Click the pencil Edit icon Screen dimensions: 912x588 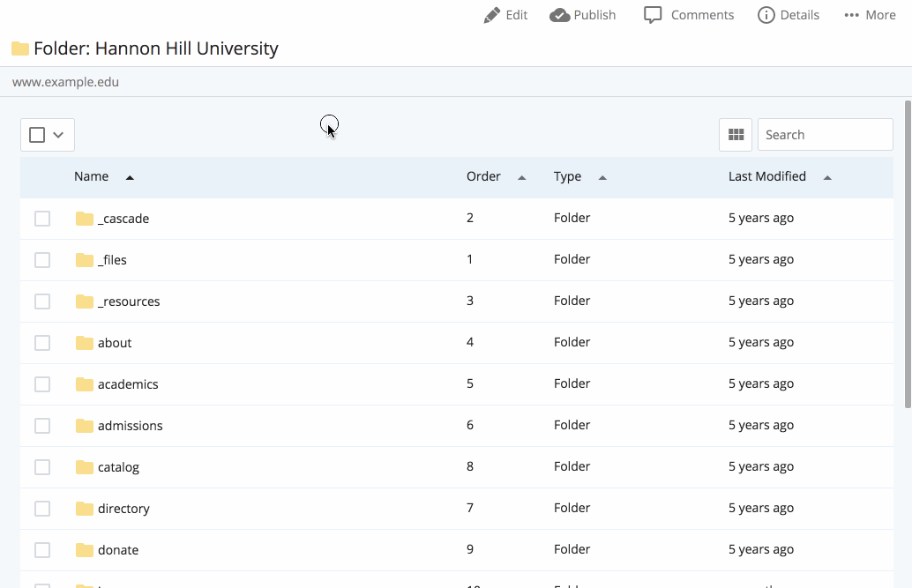[x=492, y=15]
